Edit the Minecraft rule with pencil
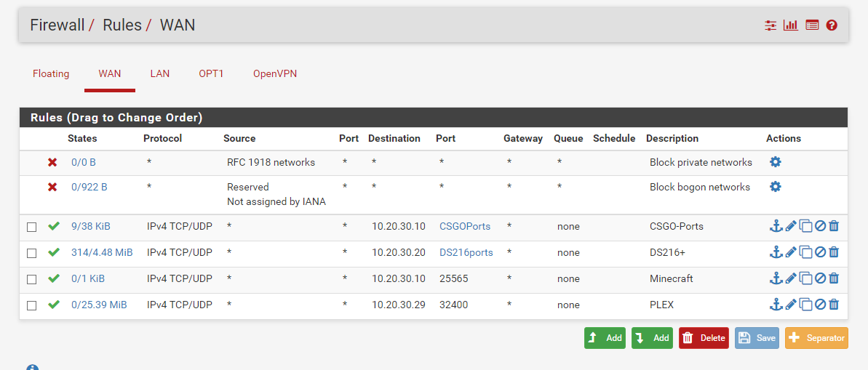This screenshot has width=868, height=370. click(791, 278)
